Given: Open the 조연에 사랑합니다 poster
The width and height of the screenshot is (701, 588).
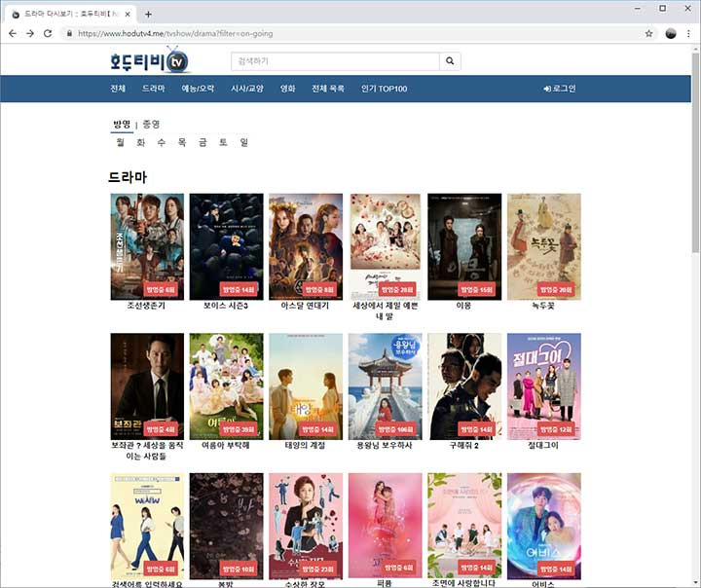Looking at the screenshot, I should [x=464, y=526].
